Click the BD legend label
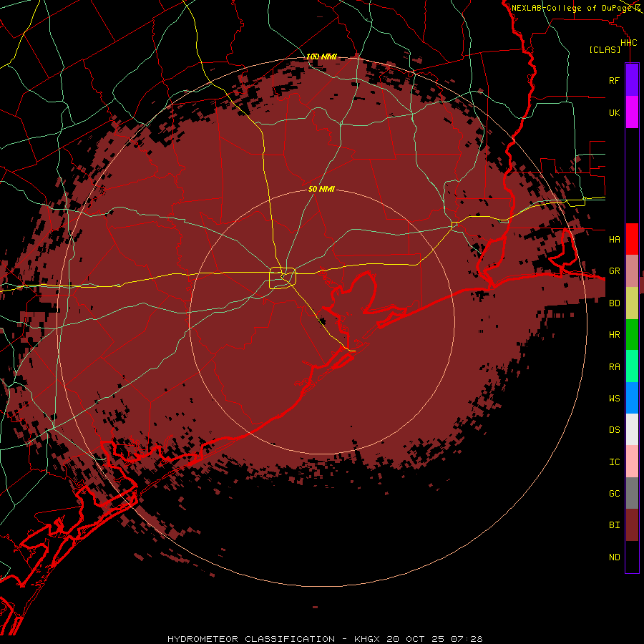This screenshot has height=644, width=644. [614, 303]
